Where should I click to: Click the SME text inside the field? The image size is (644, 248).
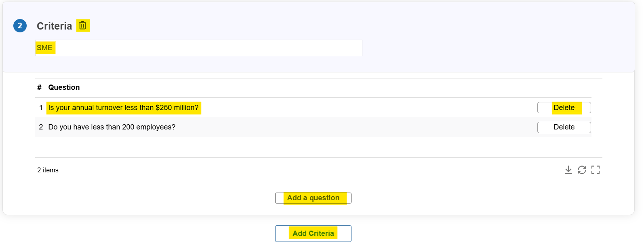44,48
